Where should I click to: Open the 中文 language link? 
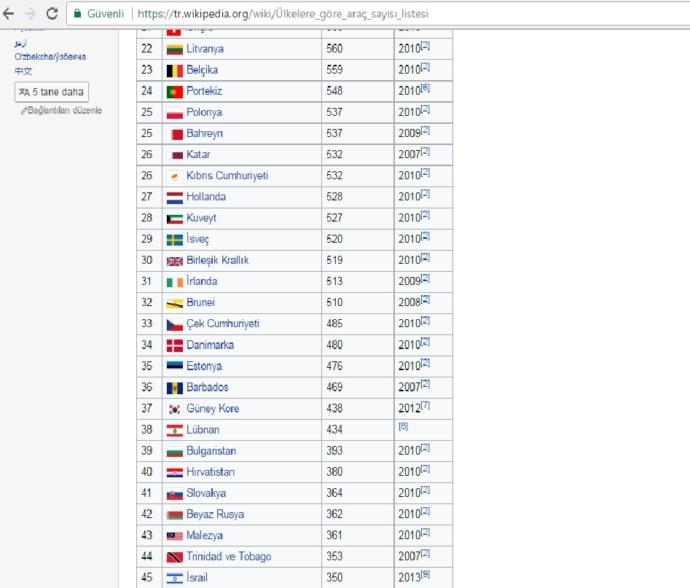point(23,71)
